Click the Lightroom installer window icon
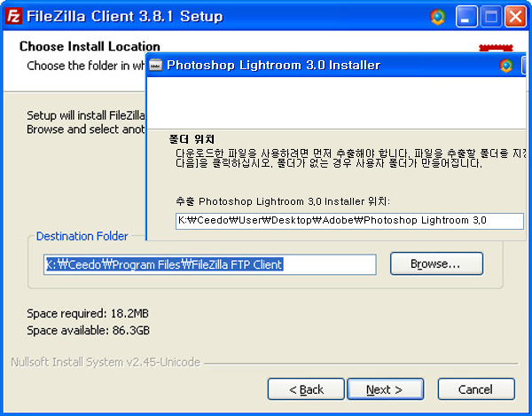Viewport: 532px width, 416px height. click(156, 65)
